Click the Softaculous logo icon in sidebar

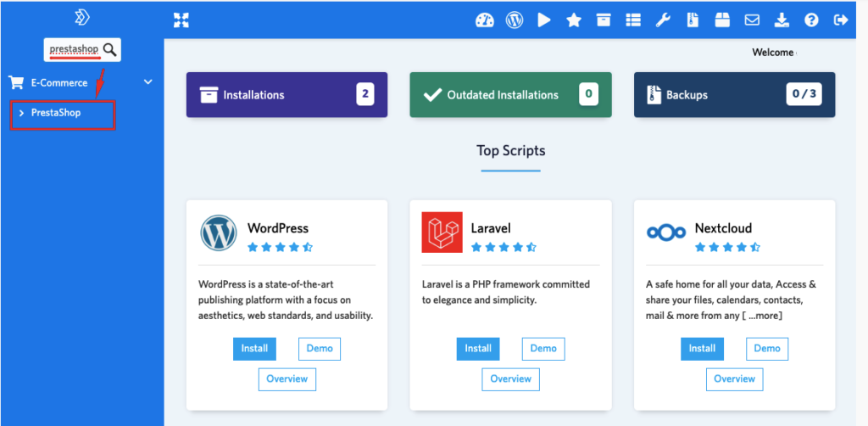(82, 18)
